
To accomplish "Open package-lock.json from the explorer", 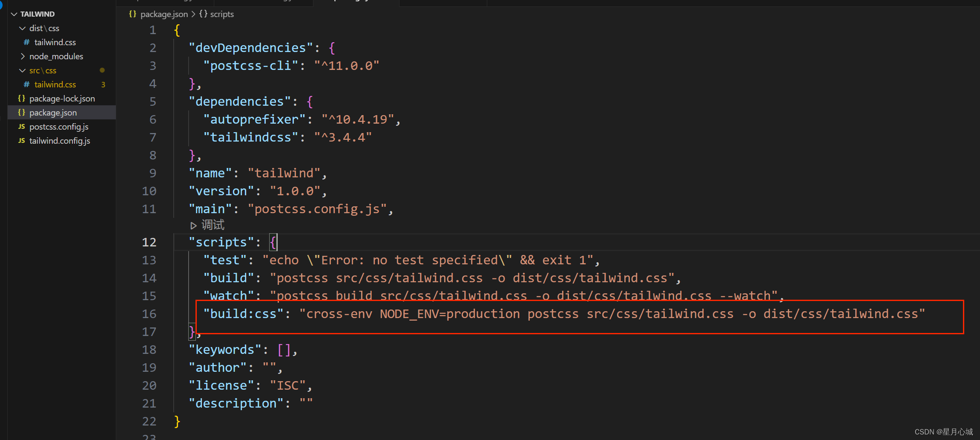I will tap(63, 98).
